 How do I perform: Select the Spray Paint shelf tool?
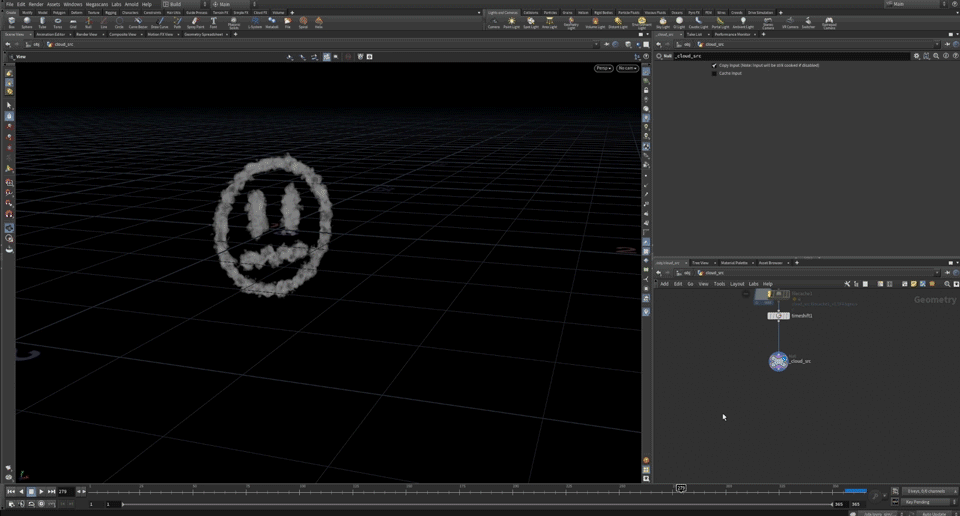195,23
